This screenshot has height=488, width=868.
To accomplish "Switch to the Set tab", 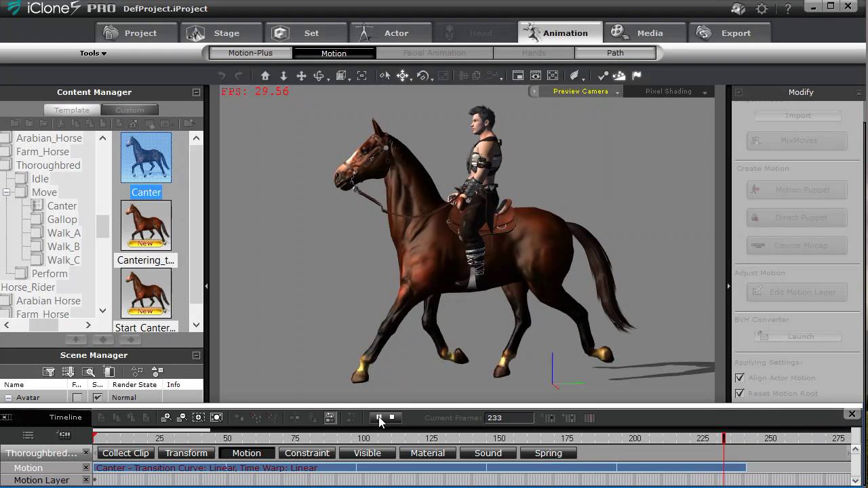I will point(307,33).
